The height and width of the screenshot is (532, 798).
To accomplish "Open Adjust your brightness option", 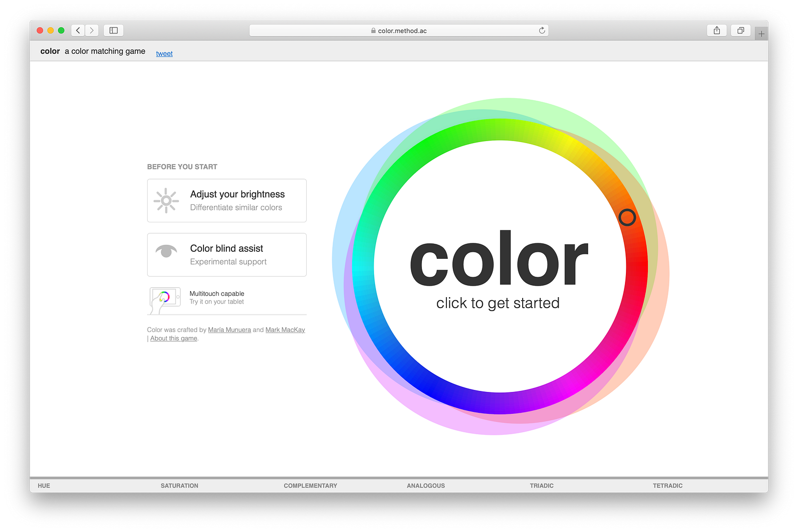I will (x=227, y=200).
